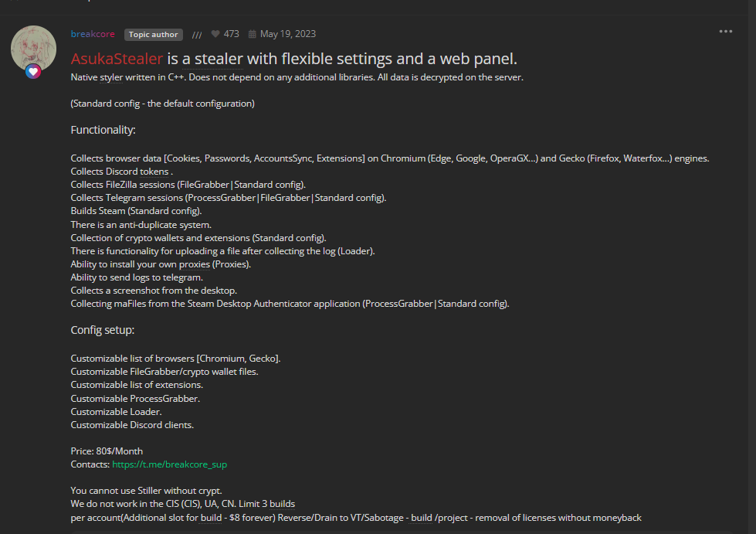The width and height of the screenshot is (756, 534).
Task: Click the Customizable Loader line
Action: pos(116,412)
